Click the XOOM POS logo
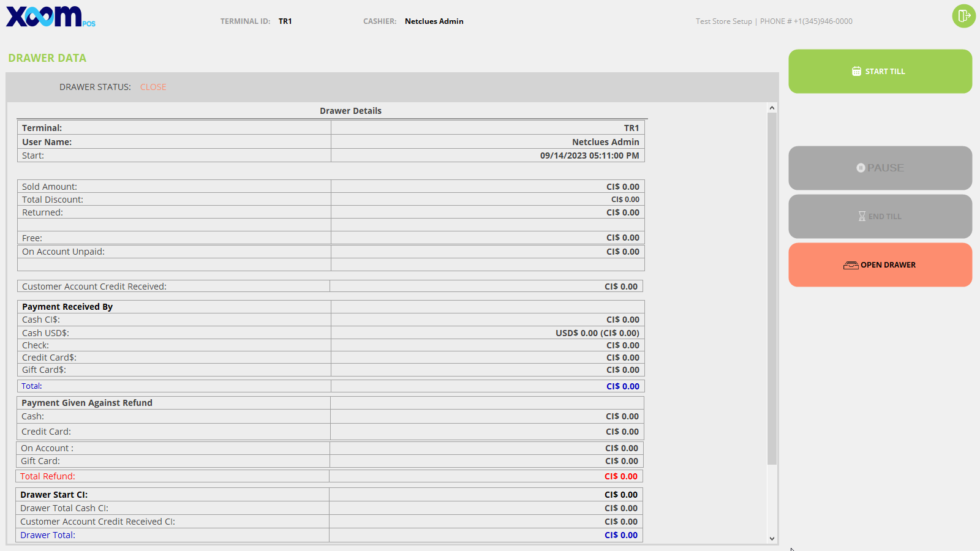980x551 pixels. (50, 17)
